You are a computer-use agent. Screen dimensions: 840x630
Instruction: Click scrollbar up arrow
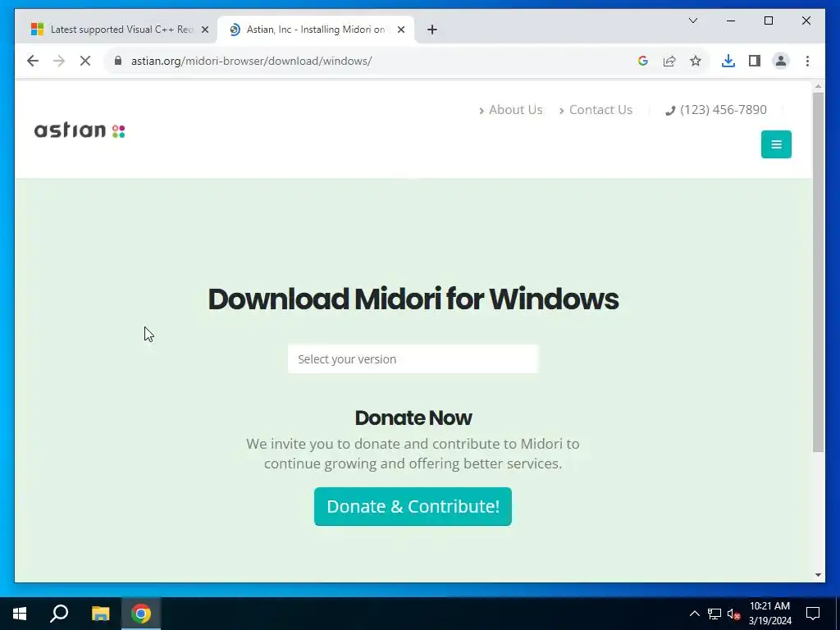818,86
